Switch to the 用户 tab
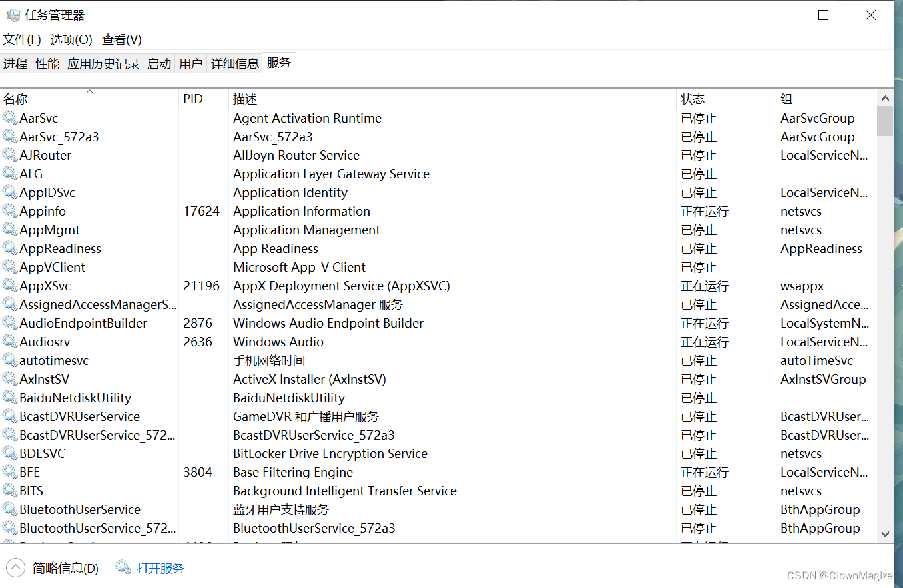 point(191,63)
